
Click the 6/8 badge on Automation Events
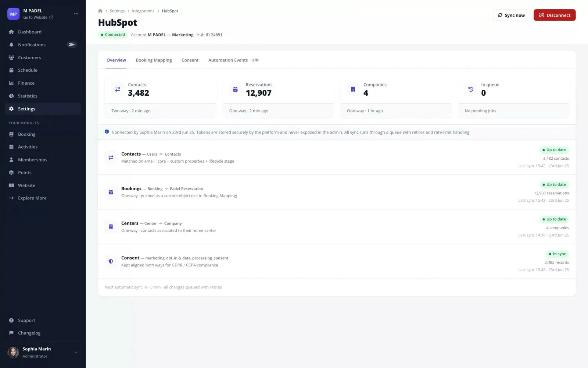pos(255,60)
